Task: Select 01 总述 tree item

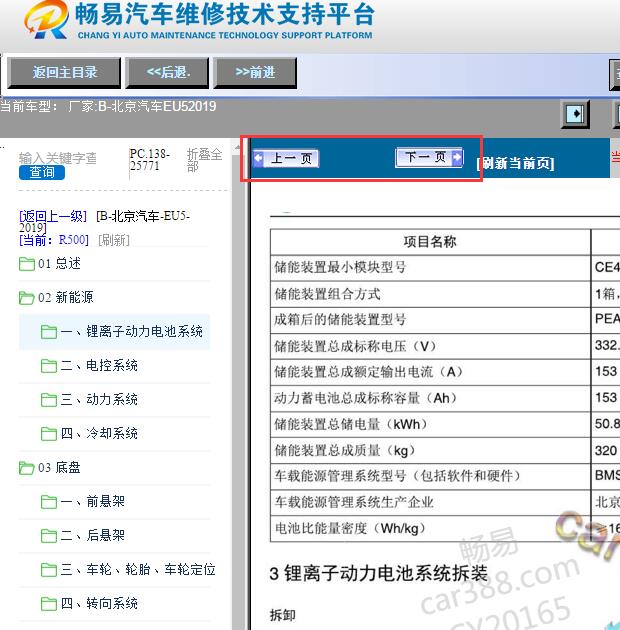Action: pos(59,264)
